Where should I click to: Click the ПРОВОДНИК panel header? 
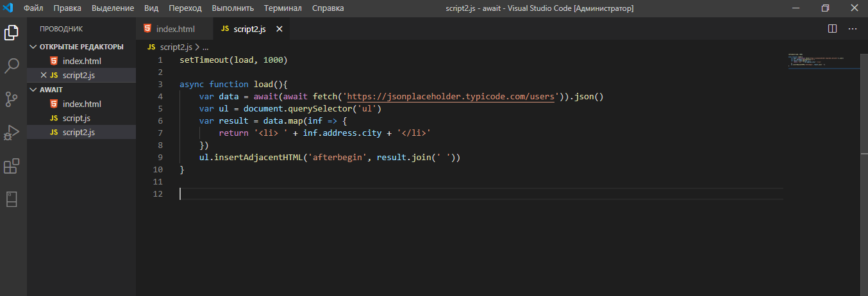(61, 29)
